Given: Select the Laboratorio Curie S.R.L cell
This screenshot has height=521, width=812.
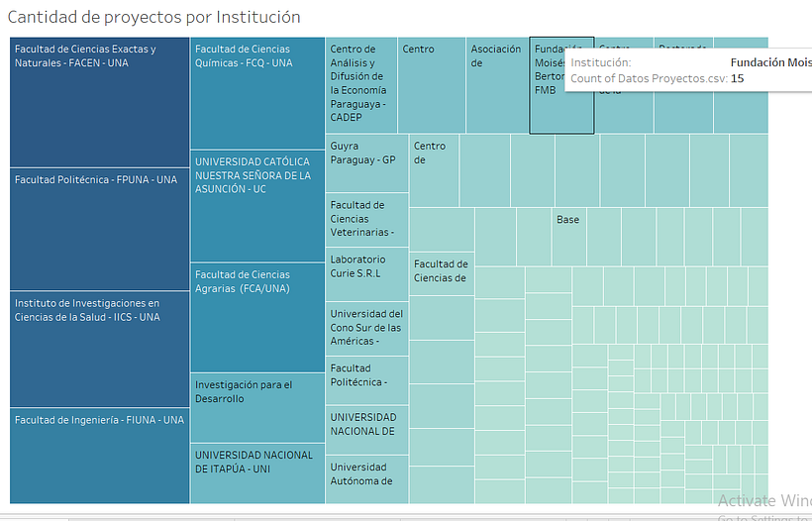Looking at the screenshot, I should tap(366, 275).
